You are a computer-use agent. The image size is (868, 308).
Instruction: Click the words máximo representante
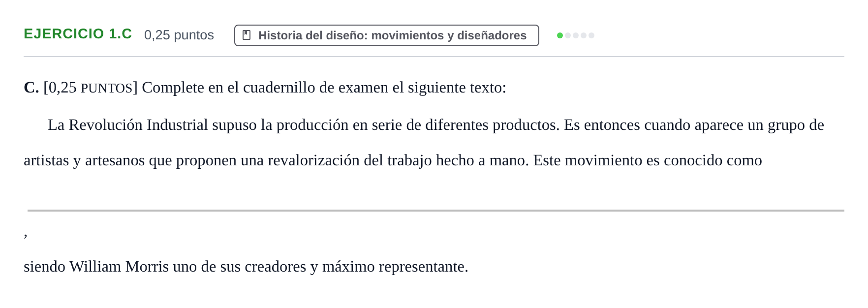tap(395, 267)
